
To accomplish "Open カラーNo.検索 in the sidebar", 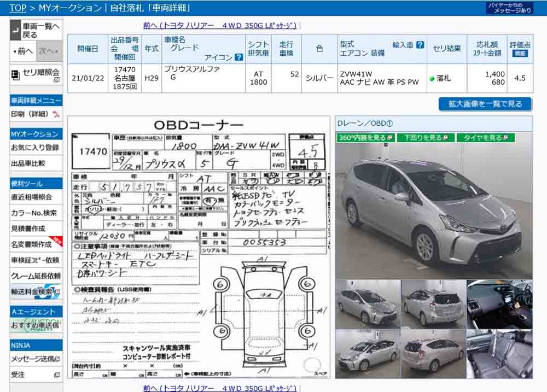I will (x=36, y=213).
